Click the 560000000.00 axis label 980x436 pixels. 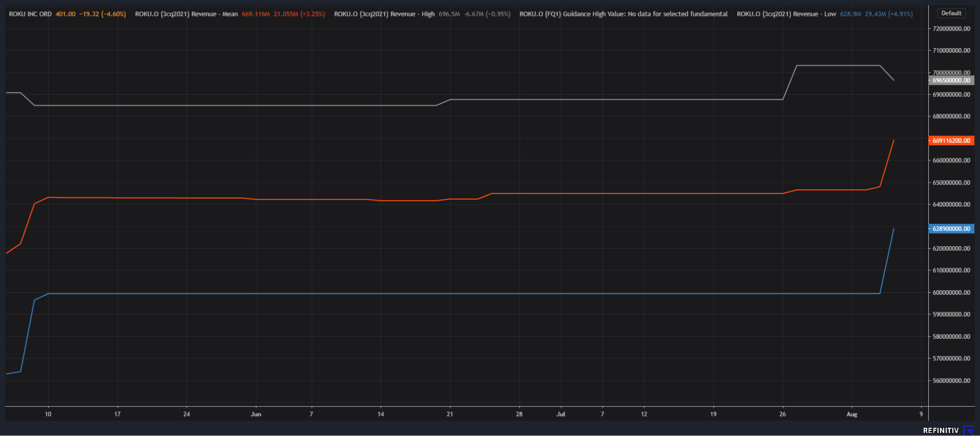[x=951, y=381]
